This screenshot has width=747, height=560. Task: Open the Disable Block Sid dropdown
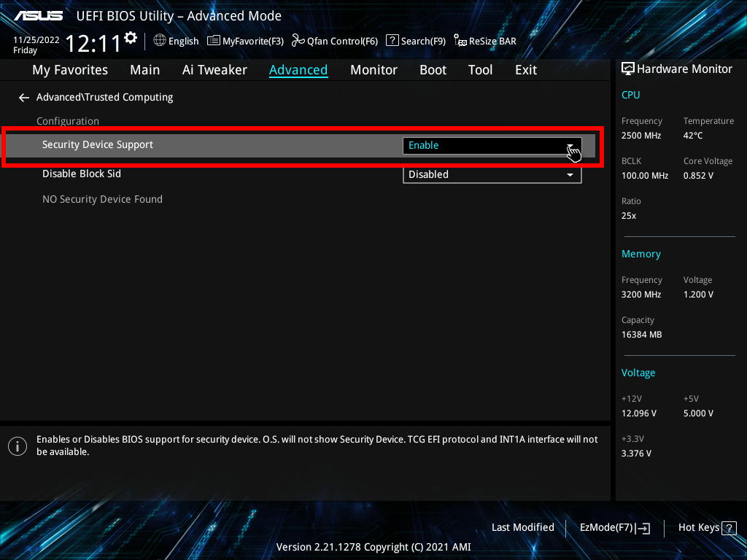click(x=492, y=174)
